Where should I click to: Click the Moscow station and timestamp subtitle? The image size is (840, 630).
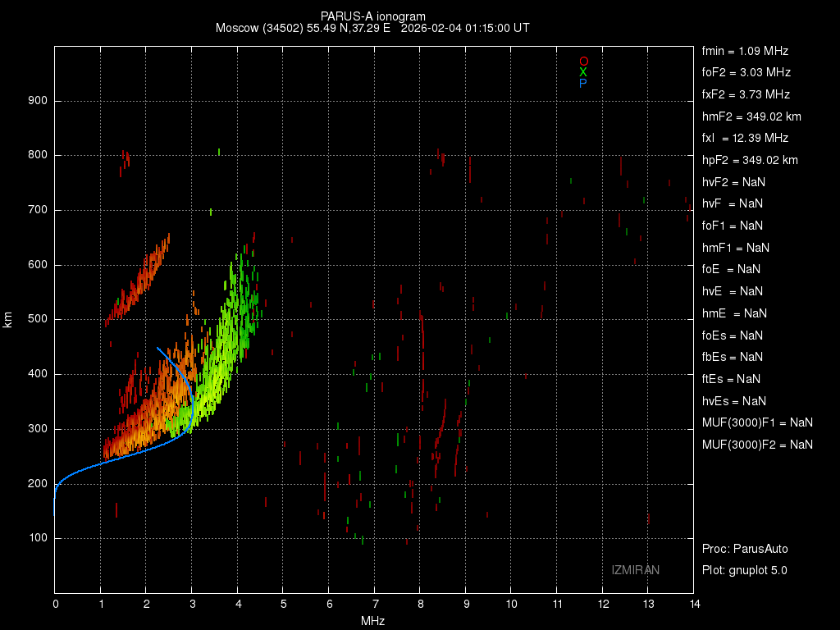372,28
